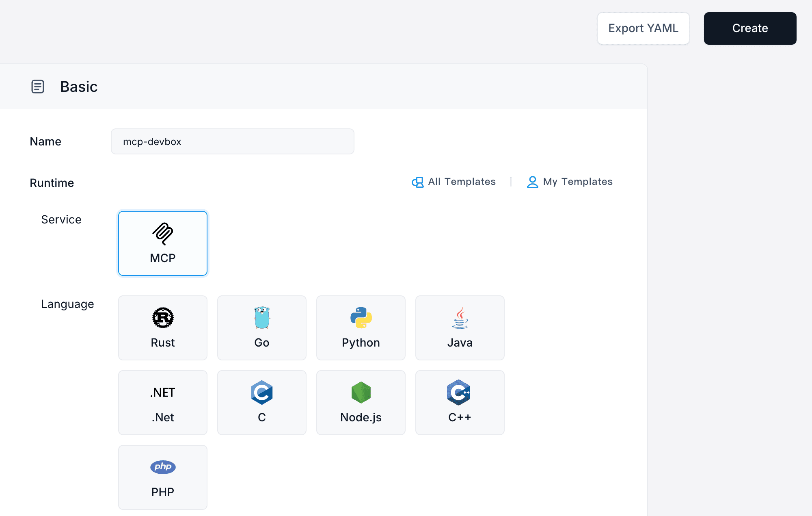Image resolution: width=812 pixels, height=516 pixels.
Task: Switch to the All Templates view
Action: [462, 182]
